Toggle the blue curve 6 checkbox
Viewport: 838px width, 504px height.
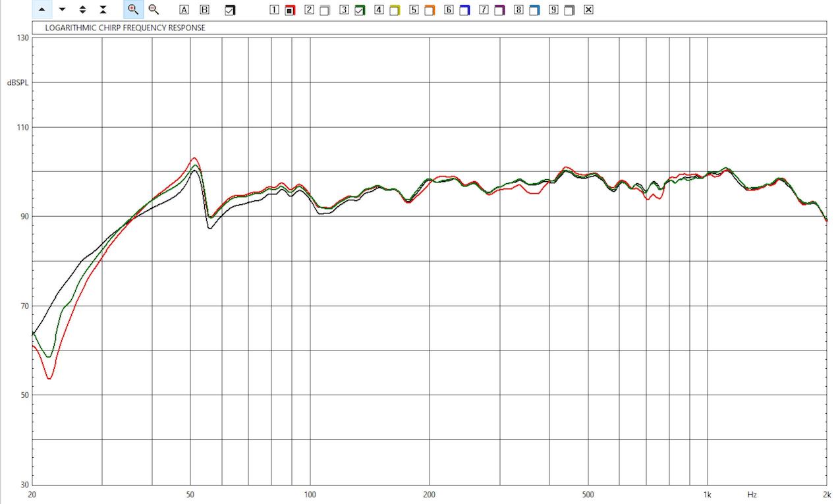(x=464, y=11)
